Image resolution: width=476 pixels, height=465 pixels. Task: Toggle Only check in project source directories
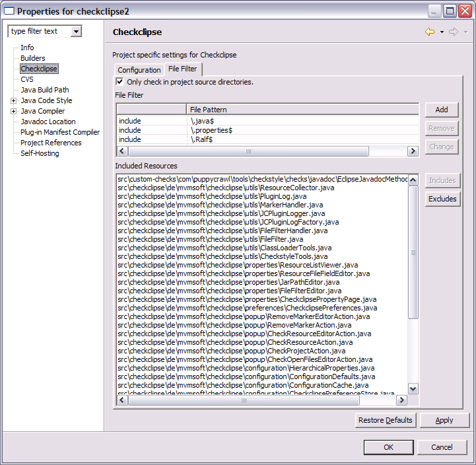[120, 82]
